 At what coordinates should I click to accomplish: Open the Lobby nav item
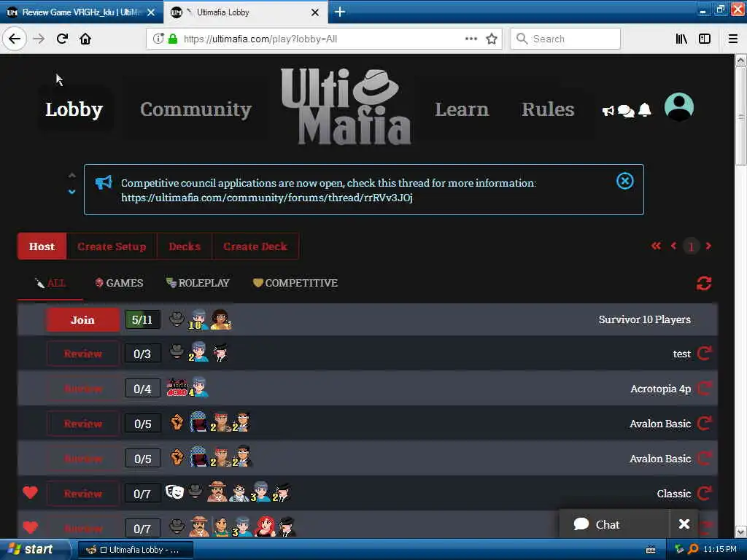point(74,109)
